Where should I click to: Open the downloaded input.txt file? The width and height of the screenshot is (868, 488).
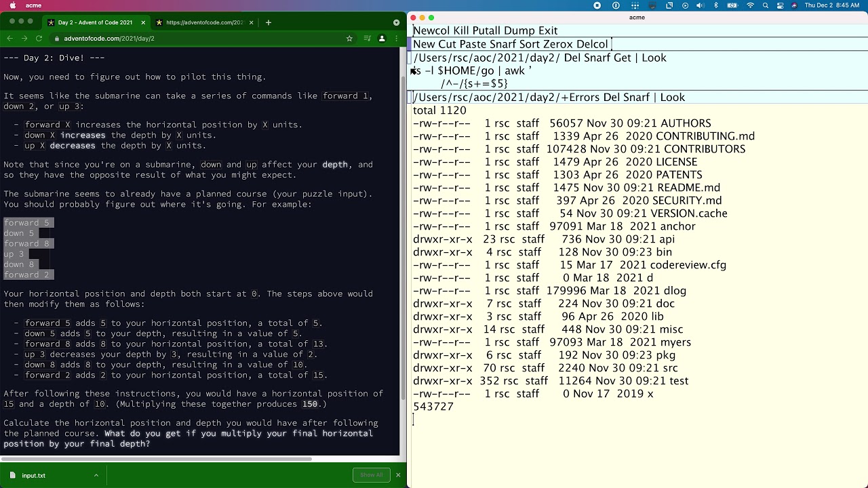coord(34,475)
